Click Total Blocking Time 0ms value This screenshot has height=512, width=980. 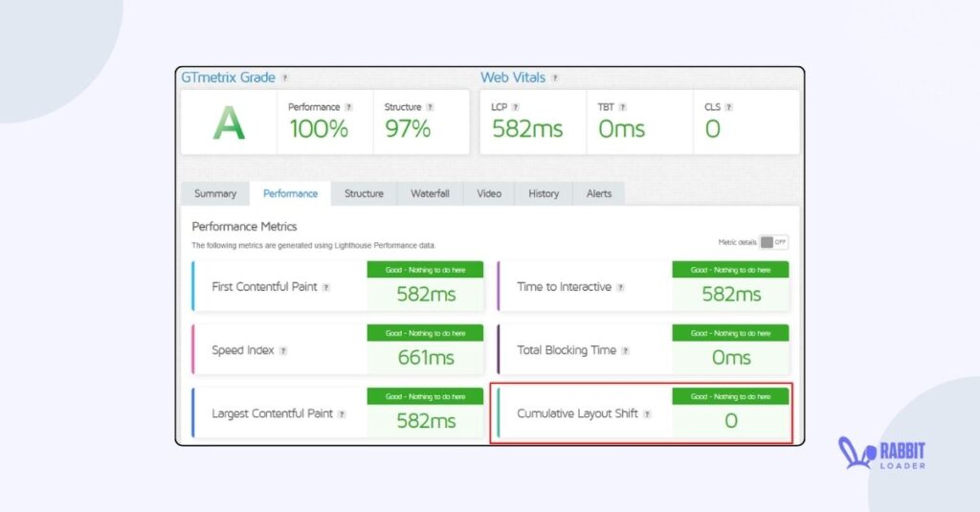[730, 358]
